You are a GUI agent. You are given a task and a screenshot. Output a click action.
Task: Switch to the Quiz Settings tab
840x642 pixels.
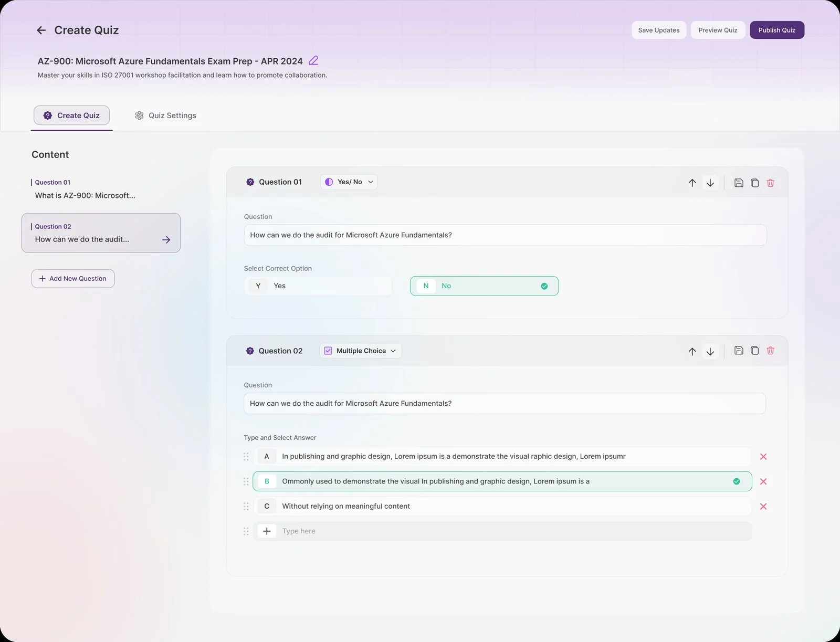click(165, 115)
